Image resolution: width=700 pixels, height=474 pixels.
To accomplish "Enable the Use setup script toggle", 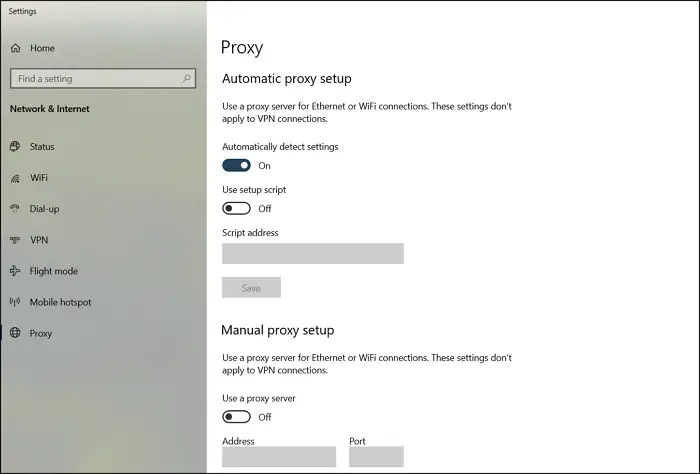I will click(x=236, y=208).
